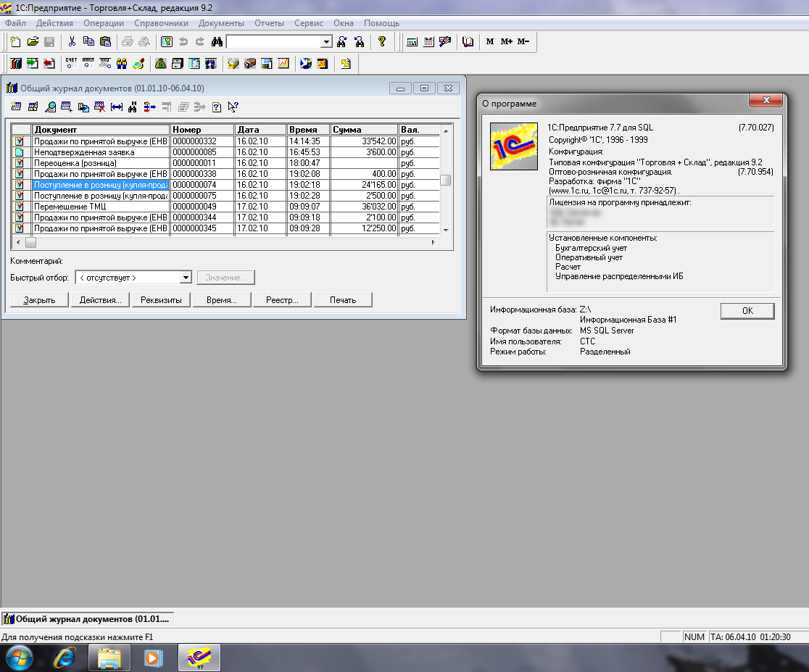Open the Окна menu
Viewport: 809px width, 672px height.
[x=344, y=23]
